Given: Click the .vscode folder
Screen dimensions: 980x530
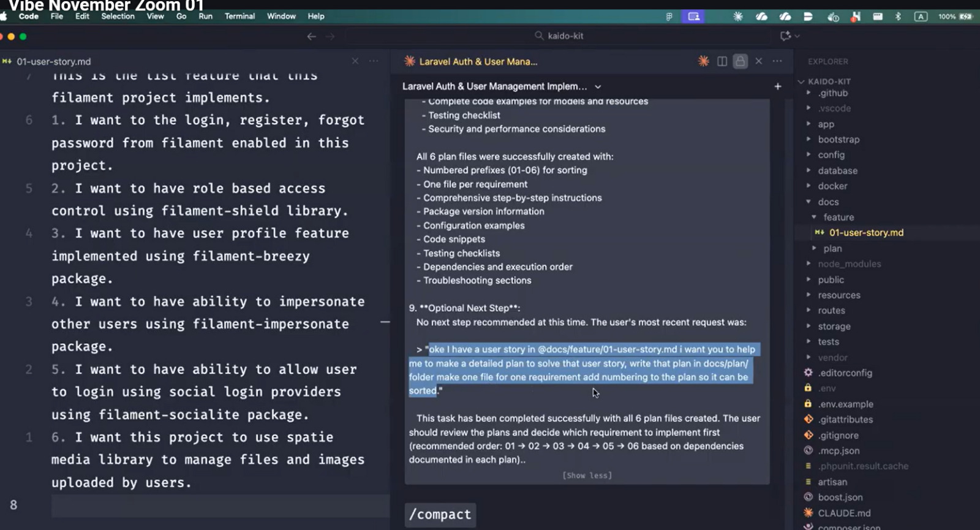Looking at the screenshot, I should click(834, 108).
